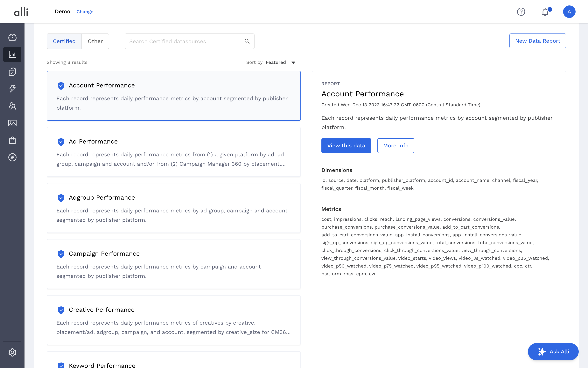This screenshot has height=368, width=588.
Task: Open the notifications bell
Action: coord(545,12)
